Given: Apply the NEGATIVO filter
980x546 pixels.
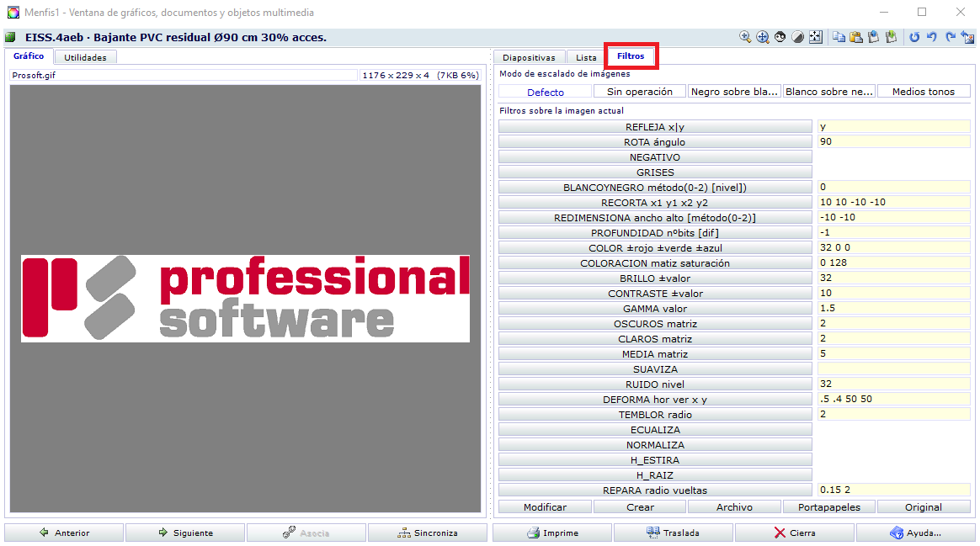Looking at the screenshot, I should (x=655, y=157).
